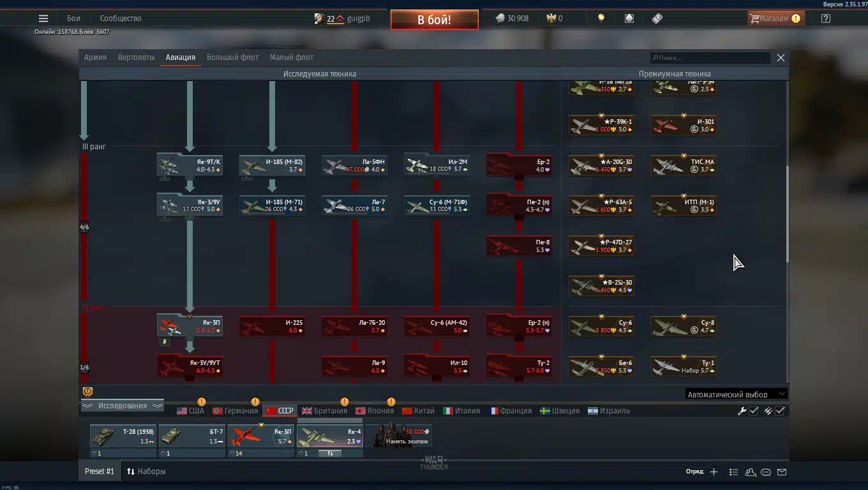
Task: Select the Германия nation tab
Action: click(235, 411)
